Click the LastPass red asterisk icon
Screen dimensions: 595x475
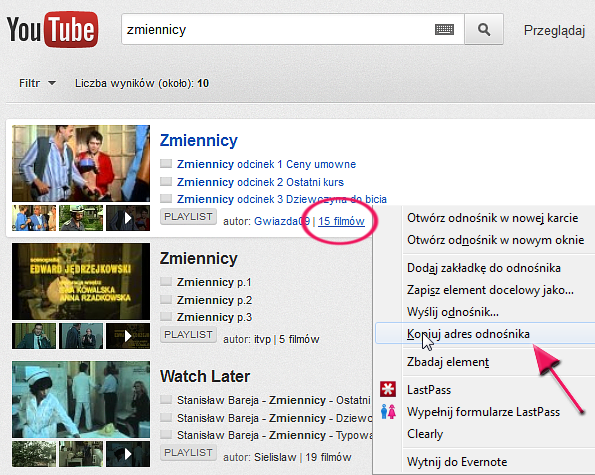(388, 389)
